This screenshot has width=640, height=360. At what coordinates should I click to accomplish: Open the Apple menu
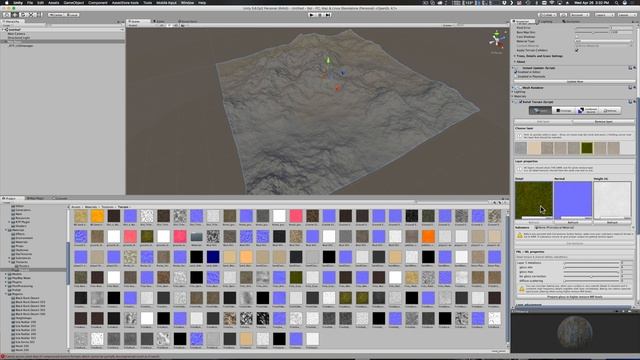click(6, 2)
